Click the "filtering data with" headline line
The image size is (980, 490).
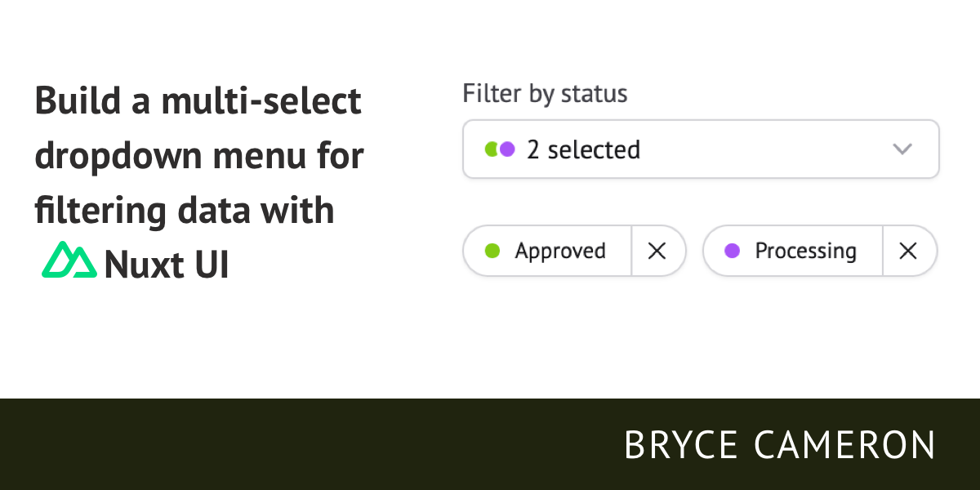click(185, 210)
